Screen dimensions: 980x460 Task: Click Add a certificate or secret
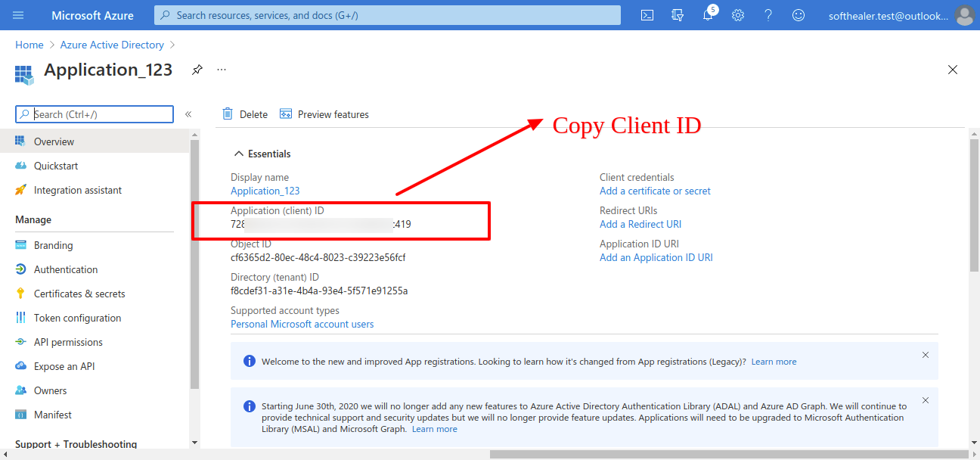[655, 191]
